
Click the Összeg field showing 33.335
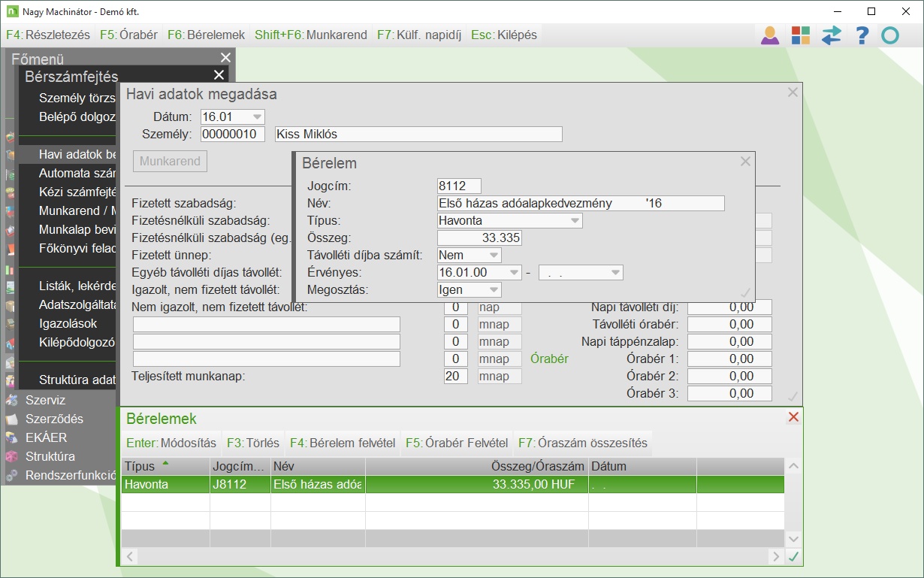tap(479, 238)
